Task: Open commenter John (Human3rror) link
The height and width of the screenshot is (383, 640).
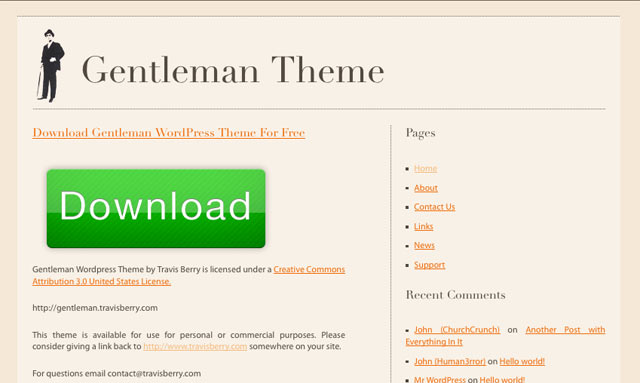Action: pyautogui.click(x=450, y=361)
